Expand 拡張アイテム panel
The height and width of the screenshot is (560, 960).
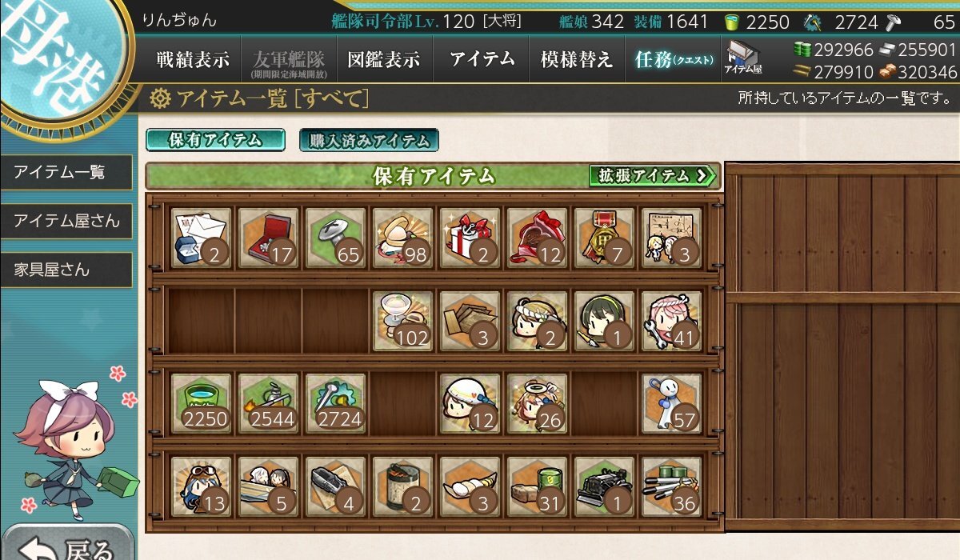652,175
